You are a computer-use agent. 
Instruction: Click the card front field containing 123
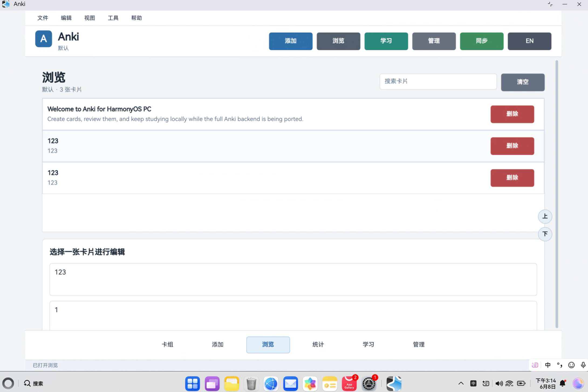point(293,279)
